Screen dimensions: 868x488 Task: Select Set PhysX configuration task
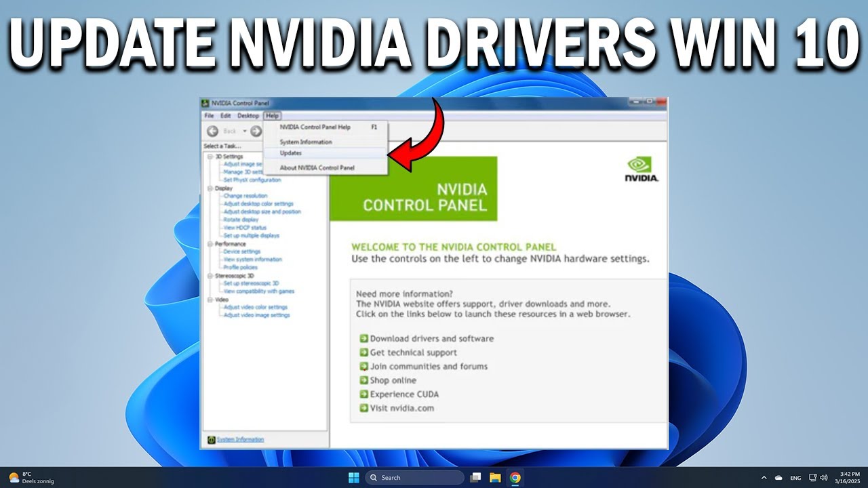252,180
